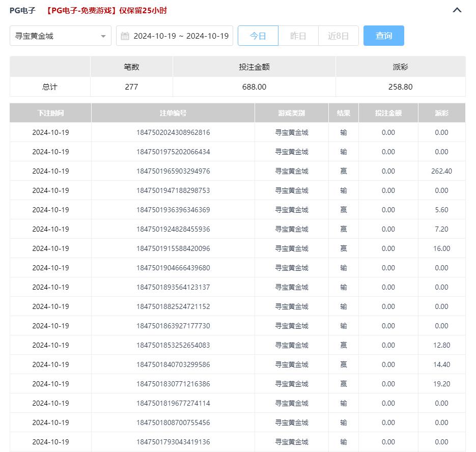Collapse the PG电子 panel with chevron

pos(457,10)
